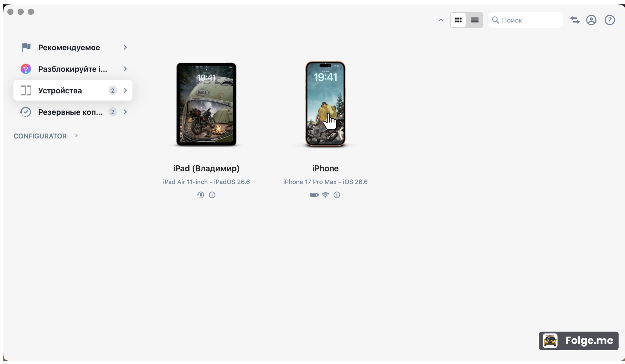Screen dimensions: 625x364
Task: Open the transfers arrows icon
Action: tap(575, 20)
